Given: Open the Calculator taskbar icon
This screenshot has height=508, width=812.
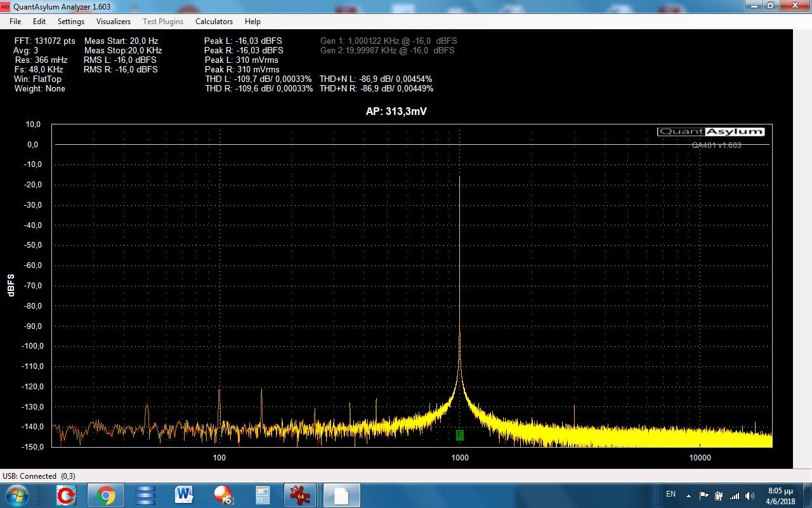Looking at the screenshot, I should 263,495.
